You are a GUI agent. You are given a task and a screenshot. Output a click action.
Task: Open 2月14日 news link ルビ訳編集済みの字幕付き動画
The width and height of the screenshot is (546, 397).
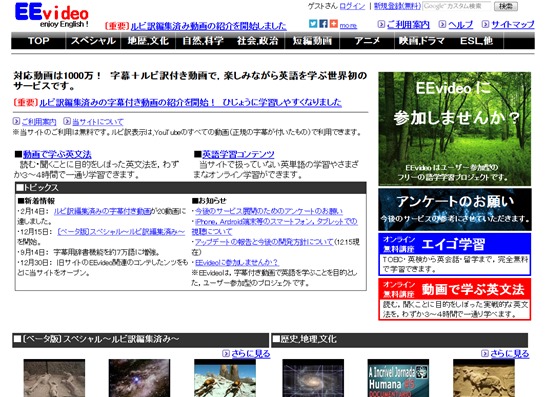point(103,211)
